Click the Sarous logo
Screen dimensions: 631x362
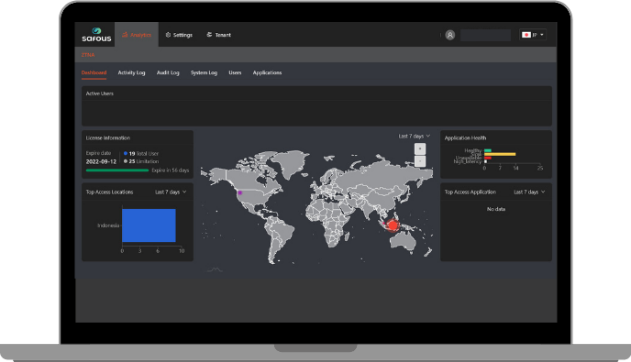tap(96, 35)
